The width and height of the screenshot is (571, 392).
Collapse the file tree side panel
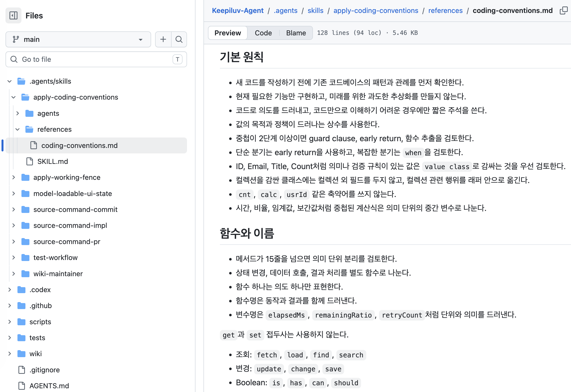tap(13, 15)
